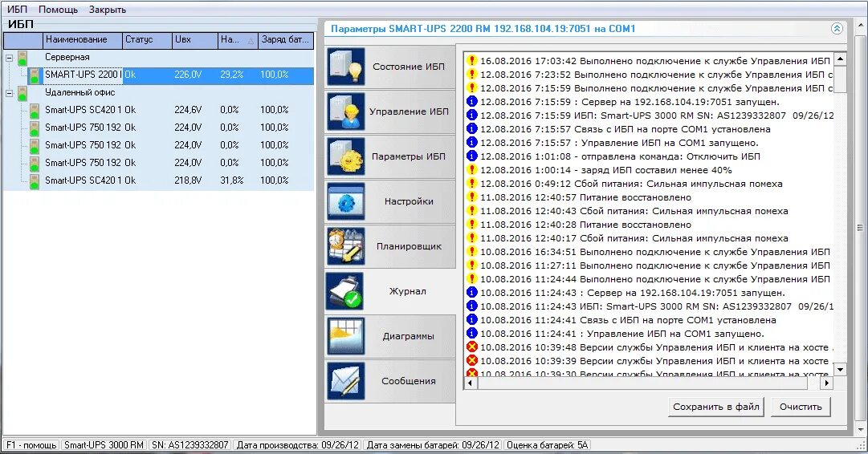Select Smart-UPS SC420 with 218,8V input
Image resolution: width=868 pixels, height=454 pixels.
point(172,180)
